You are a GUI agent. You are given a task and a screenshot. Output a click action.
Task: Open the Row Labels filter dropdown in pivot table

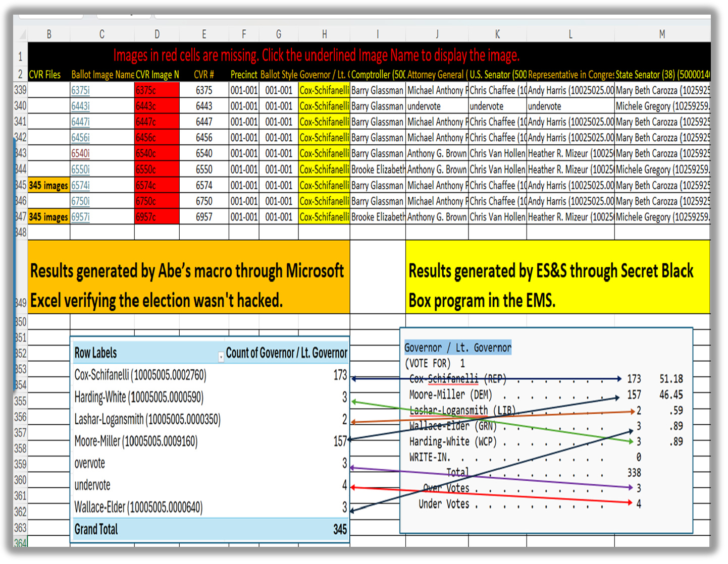[x=221, y=357]
